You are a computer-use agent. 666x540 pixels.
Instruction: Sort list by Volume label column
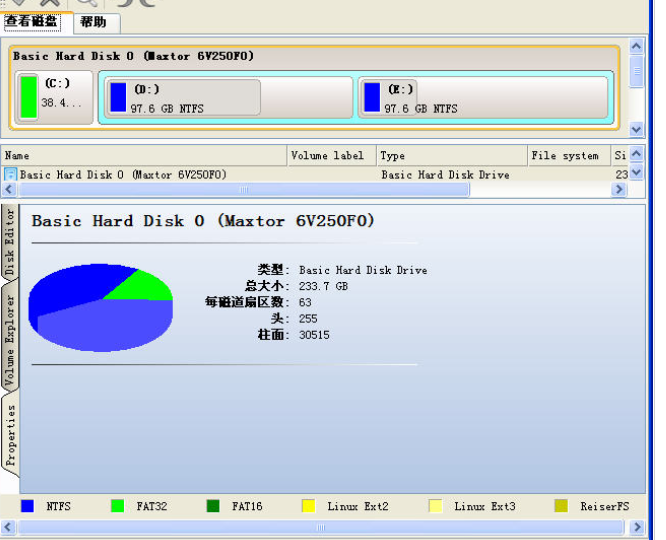click(332, 155)
